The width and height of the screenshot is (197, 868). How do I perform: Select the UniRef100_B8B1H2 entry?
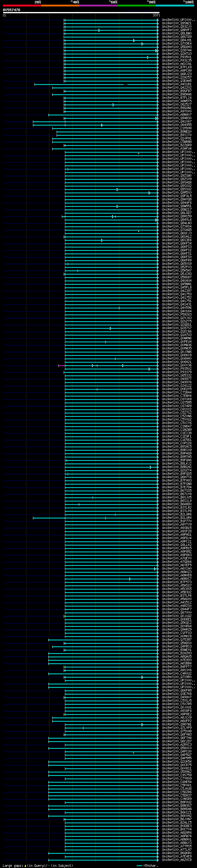[x=177, y=467]
